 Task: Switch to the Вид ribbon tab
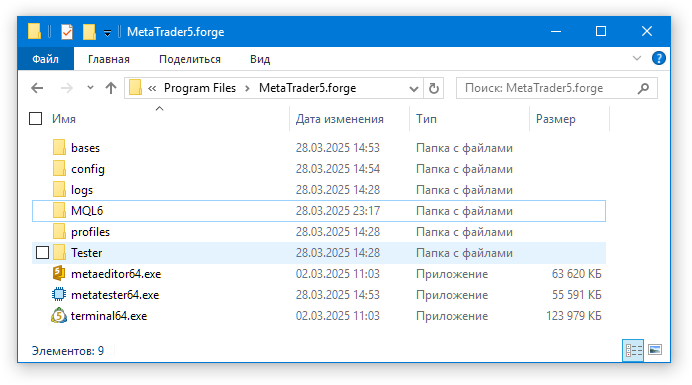pos(260,59)
